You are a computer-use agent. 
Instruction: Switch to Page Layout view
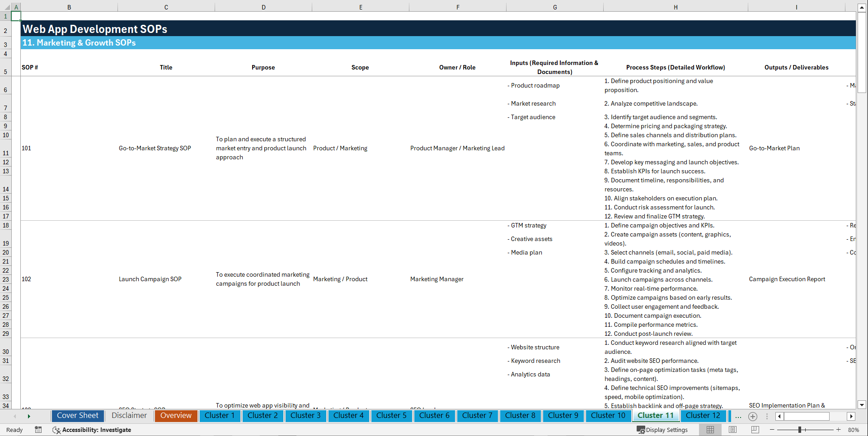click(732, 430)
